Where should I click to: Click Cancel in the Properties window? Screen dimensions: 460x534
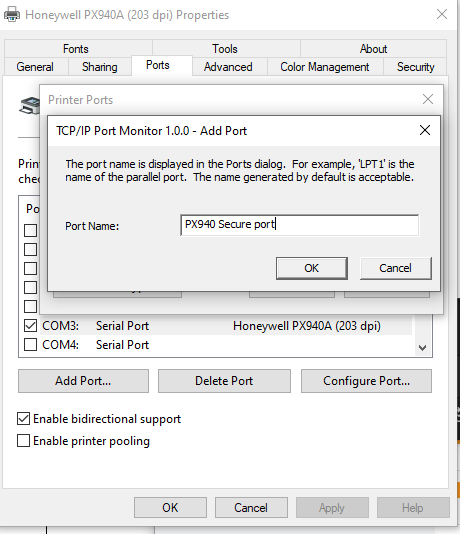pyautogui.click(x=251, y=507)
